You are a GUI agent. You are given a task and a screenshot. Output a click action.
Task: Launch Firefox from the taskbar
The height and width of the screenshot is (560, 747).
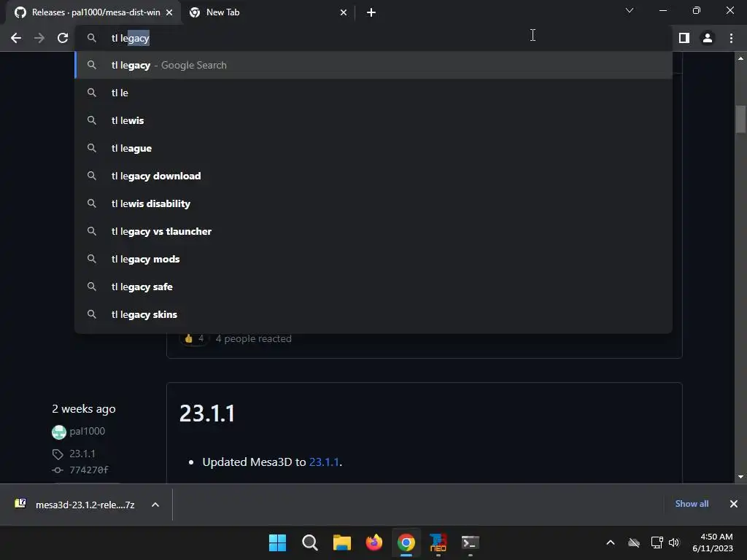[374, 542]
